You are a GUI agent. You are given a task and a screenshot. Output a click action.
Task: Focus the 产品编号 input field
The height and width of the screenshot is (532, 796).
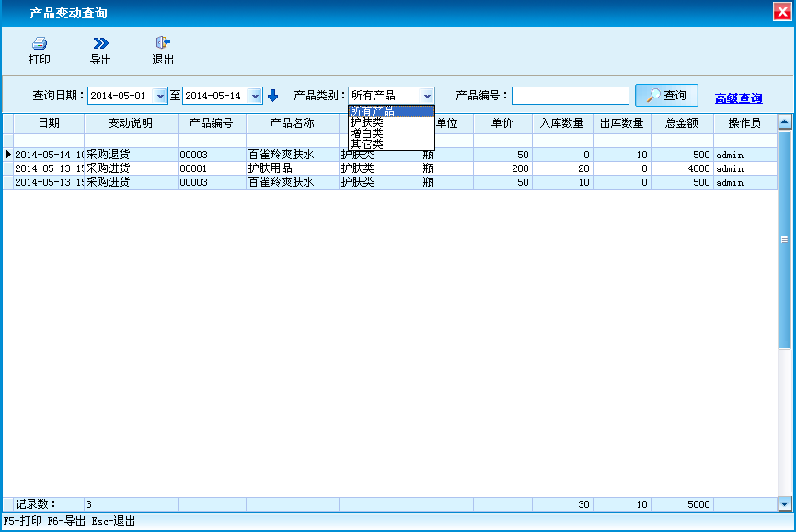point(570,96)
